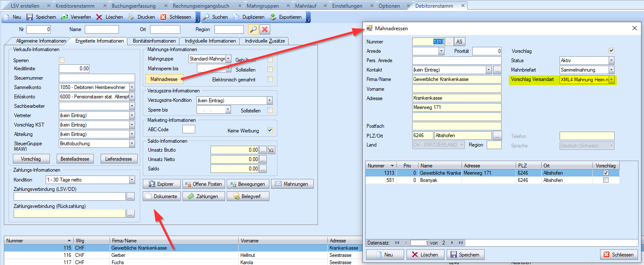
Task: Click the ellipsis button beside Kontakt dropdown
Action: click(x=497, y=70)
